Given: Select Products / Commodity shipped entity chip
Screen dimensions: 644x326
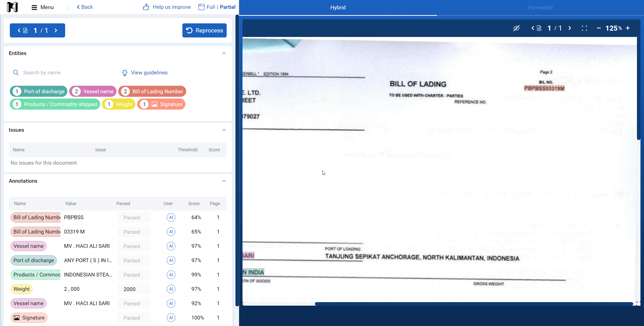Looking at the screenshot, I should pyautogui.click(x=55, y=104).
